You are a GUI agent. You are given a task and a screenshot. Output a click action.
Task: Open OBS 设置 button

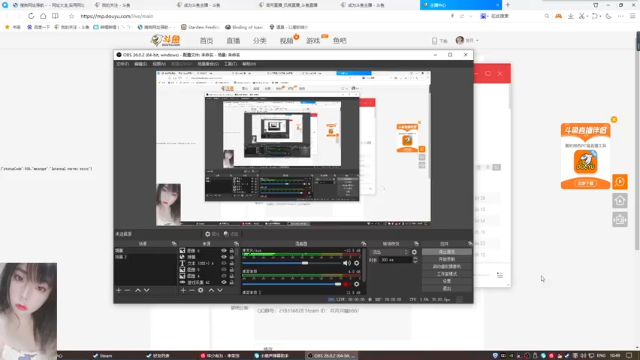coord(447,281)
